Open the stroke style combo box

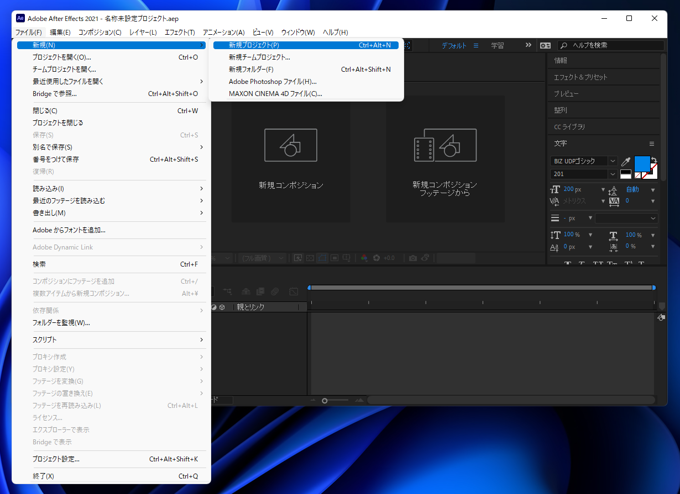point(626,218)
